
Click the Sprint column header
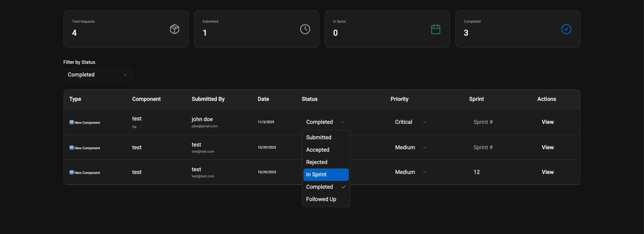(476, 99)
